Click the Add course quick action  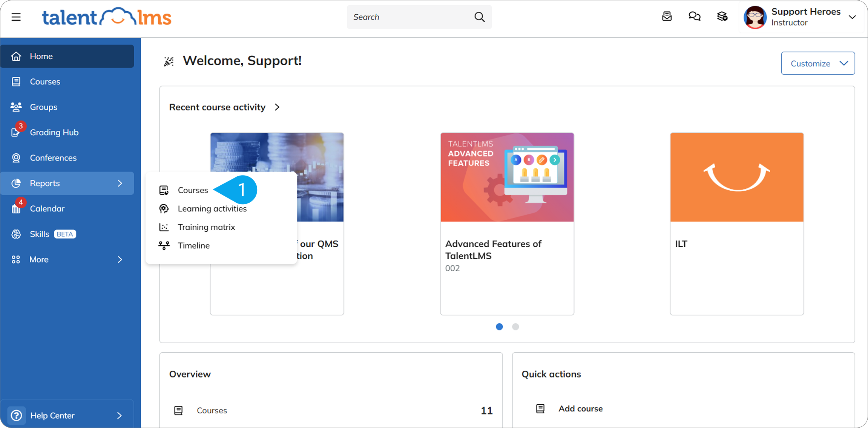pyautogui.click(x=580, y=408)
